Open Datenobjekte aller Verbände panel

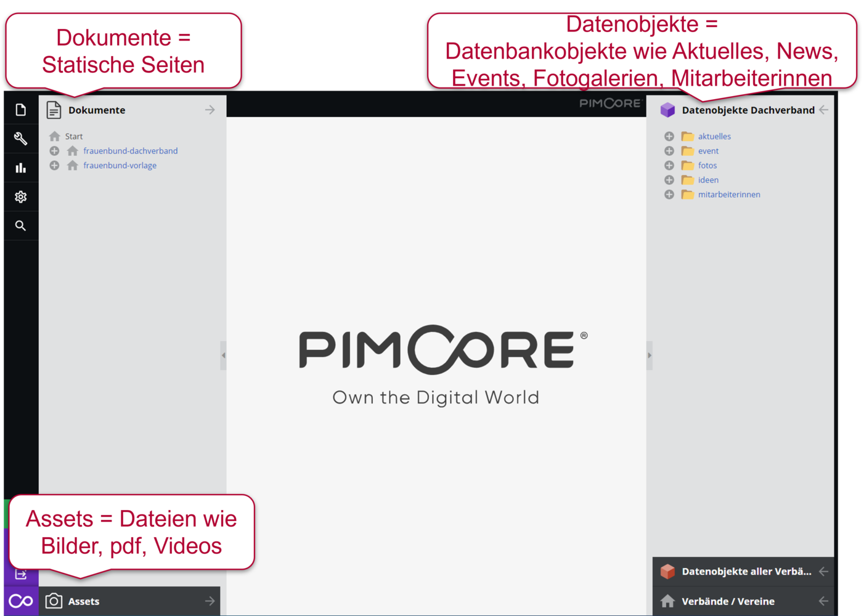(746, 572)
